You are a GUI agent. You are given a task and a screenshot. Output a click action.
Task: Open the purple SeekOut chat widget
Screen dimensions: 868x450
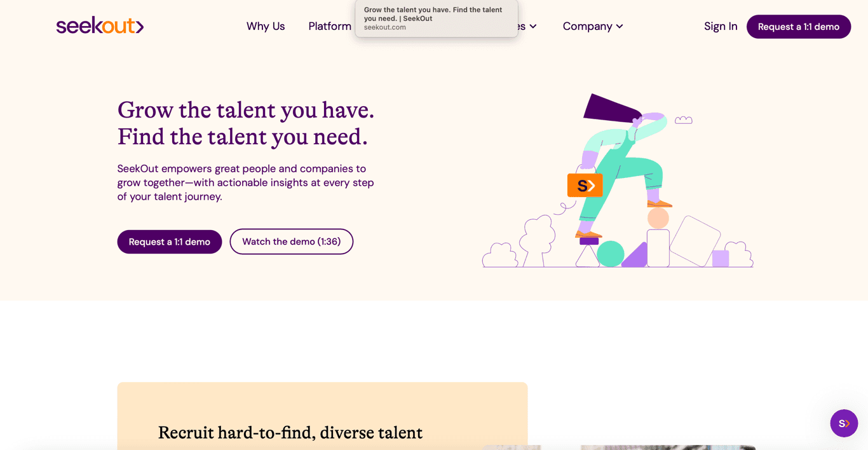point(844,423)
